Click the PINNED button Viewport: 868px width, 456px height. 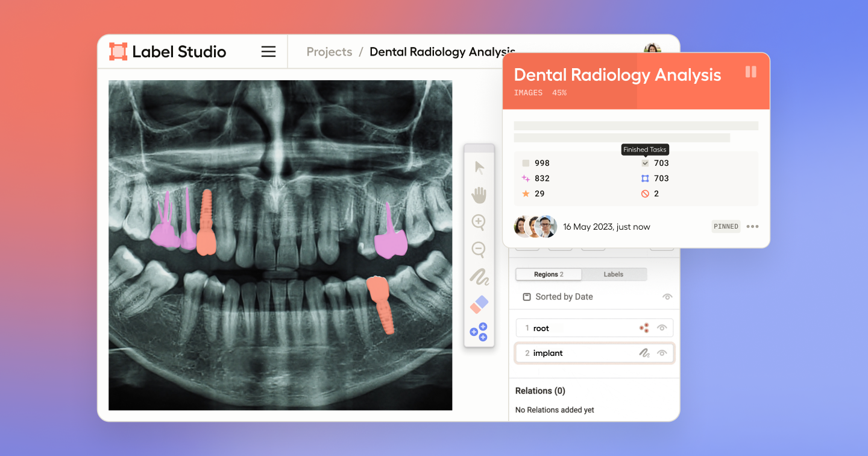(x=726, y=226)
